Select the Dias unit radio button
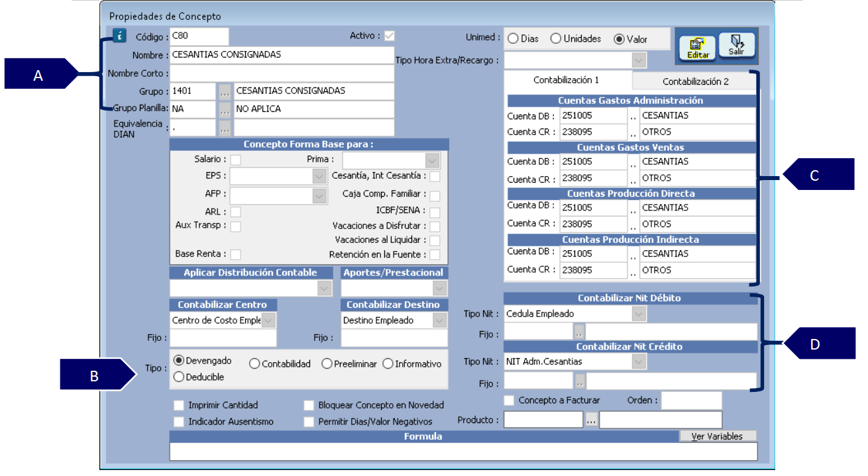The image size is (868, 476). coord(513,39)
